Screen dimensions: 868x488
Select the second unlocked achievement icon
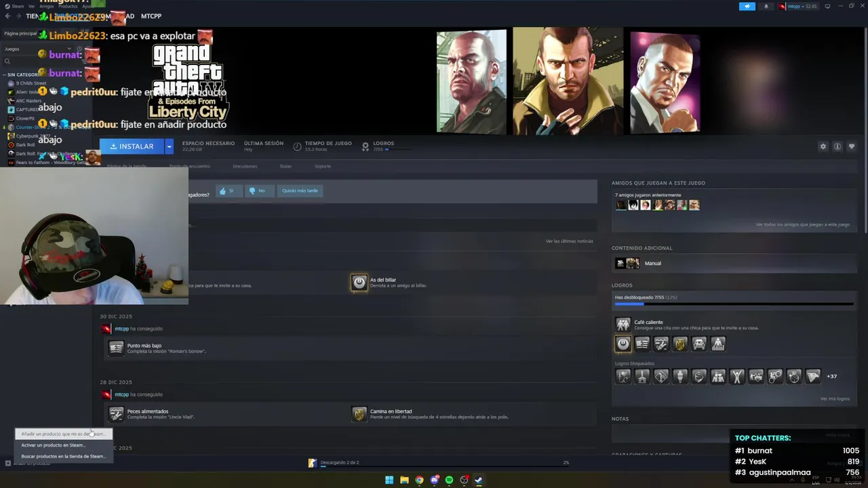point(642,344)
